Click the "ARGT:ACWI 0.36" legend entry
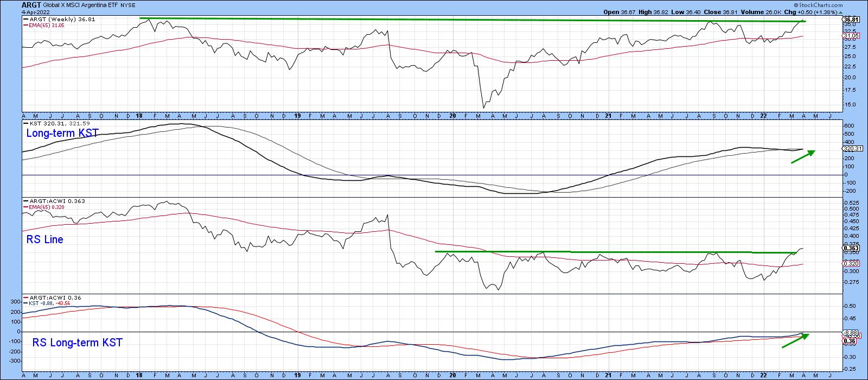Image resolution: width=868 pixels, height=380 pixels. point(52,298)
